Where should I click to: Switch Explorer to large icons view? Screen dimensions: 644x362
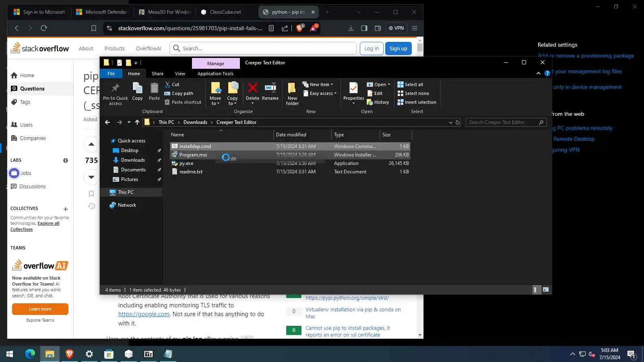tap(546, 290)
